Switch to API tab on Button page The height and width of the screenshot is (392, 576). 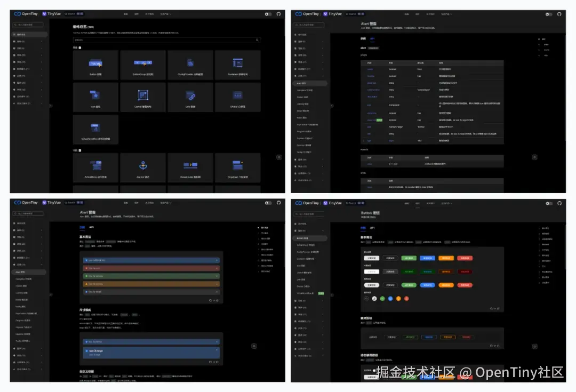[372, 228]
